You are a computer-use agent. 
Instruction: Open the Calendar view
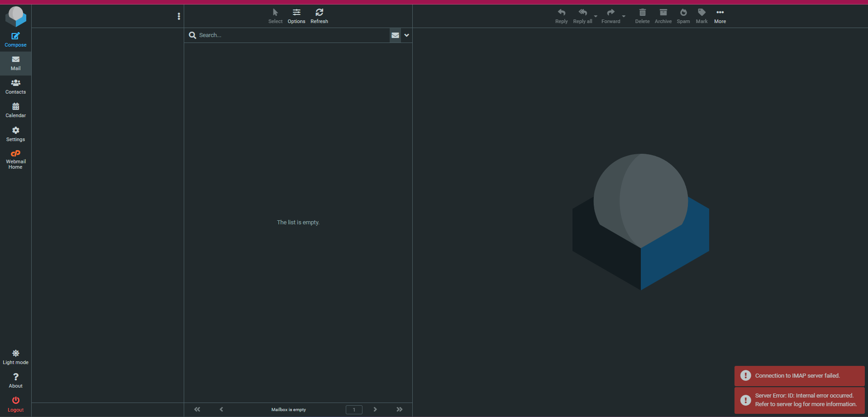(x=15, y=110)
